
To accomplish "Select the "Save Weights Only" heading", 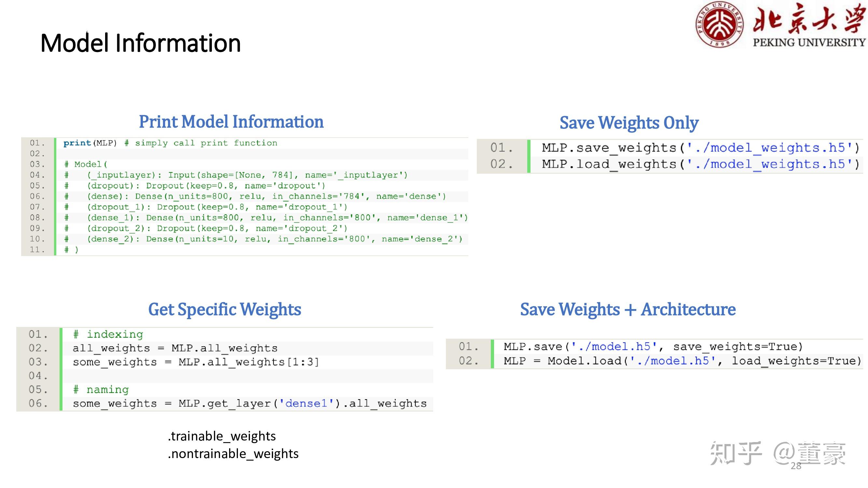I will coord(629,123).
